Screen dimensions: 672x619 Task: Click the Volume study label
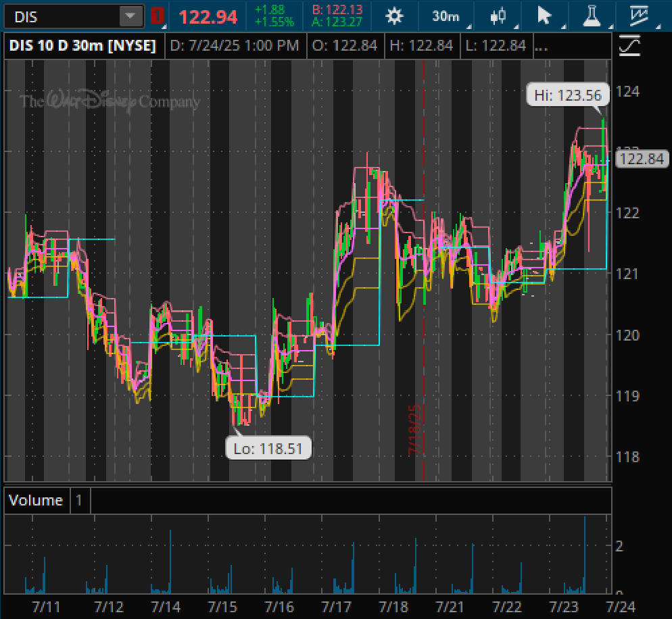tap(36, 500)
